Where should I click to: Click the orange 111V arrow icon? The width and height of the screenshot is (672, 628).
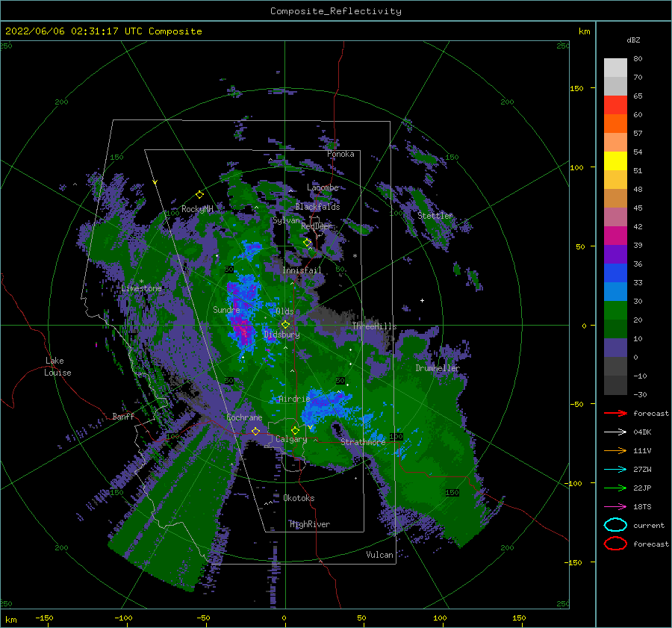(x=615, y=450)
